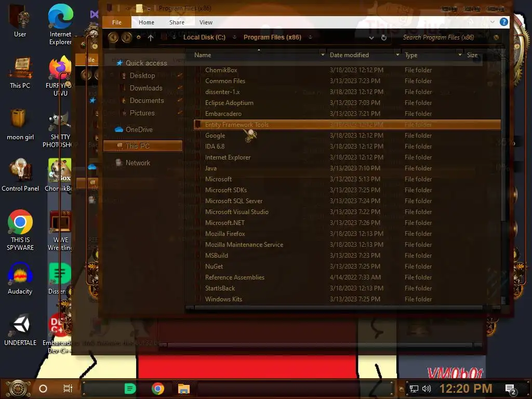532x399 pixels.
Task: Refresh the Program Files folder view
Action: [384, 37]
